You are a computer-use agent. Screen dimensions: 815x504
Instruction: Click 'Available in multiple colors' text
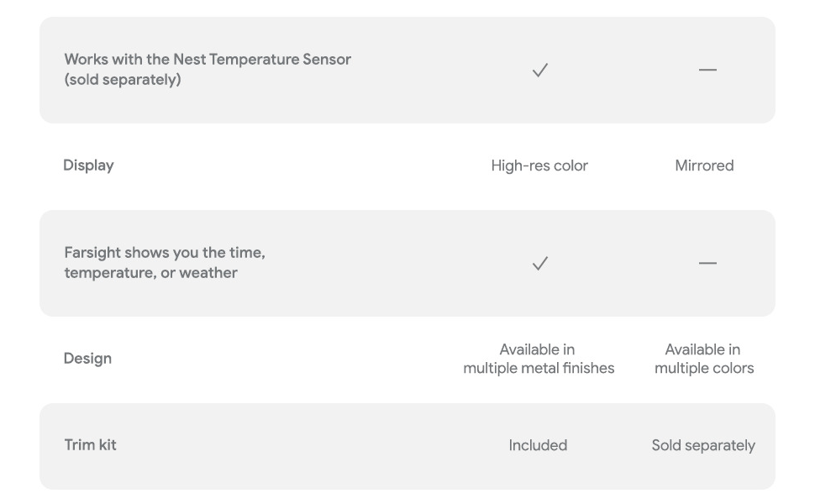pyautogui.click(x=704, y=359)
